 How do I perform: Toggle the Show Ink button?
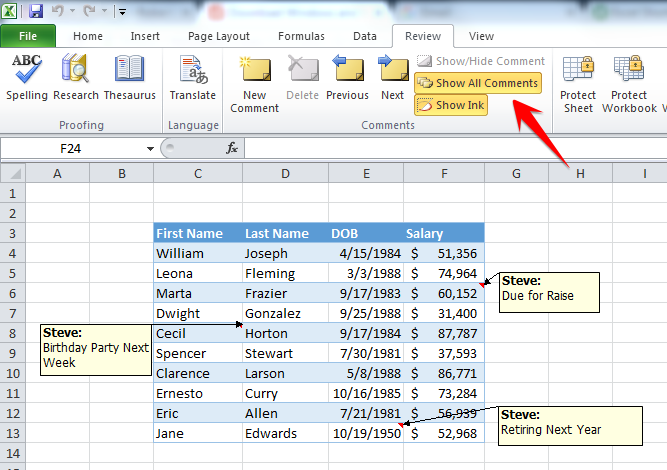[451, 105]
